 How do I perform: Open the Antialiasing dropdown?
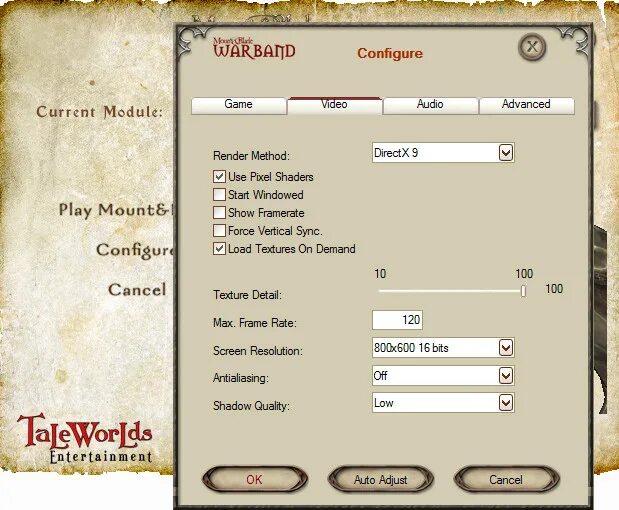443,375
